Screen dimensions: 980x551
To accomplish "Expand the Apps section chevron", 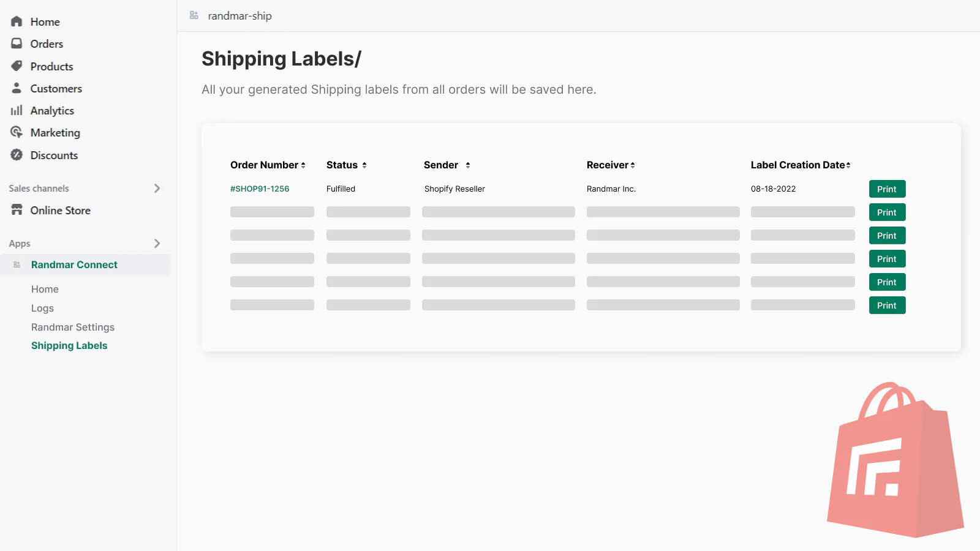I will click(x=157, y=244).
